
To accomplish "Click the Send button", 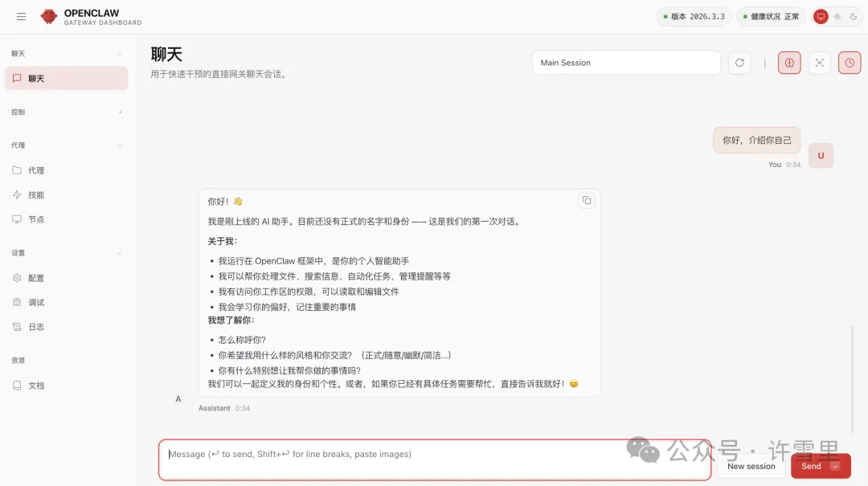I will click(x=820, y=466).
